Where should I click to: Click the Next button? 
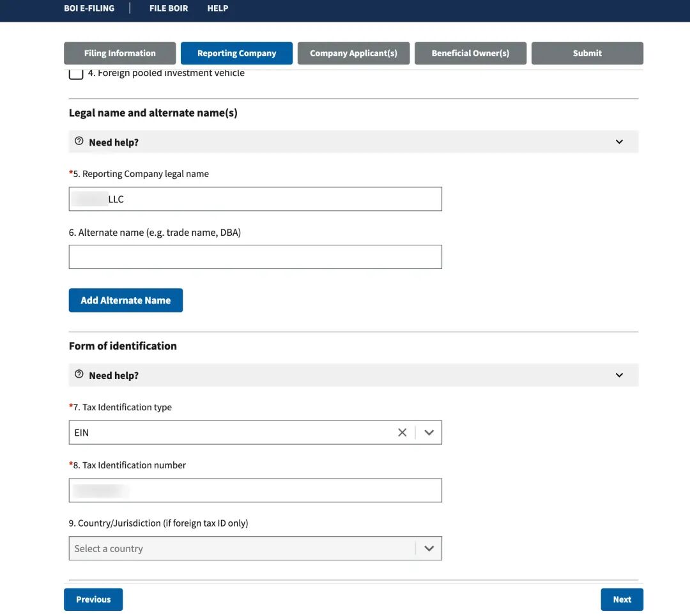click(622, 599)
